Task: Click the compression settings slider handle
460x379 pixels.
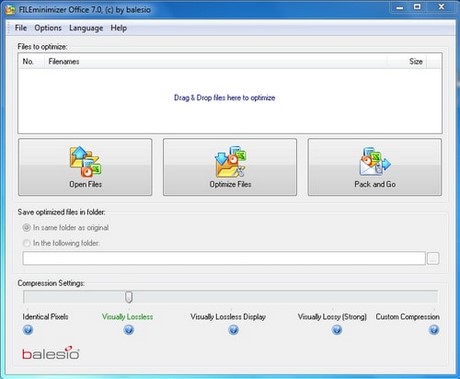Action: 129,297
